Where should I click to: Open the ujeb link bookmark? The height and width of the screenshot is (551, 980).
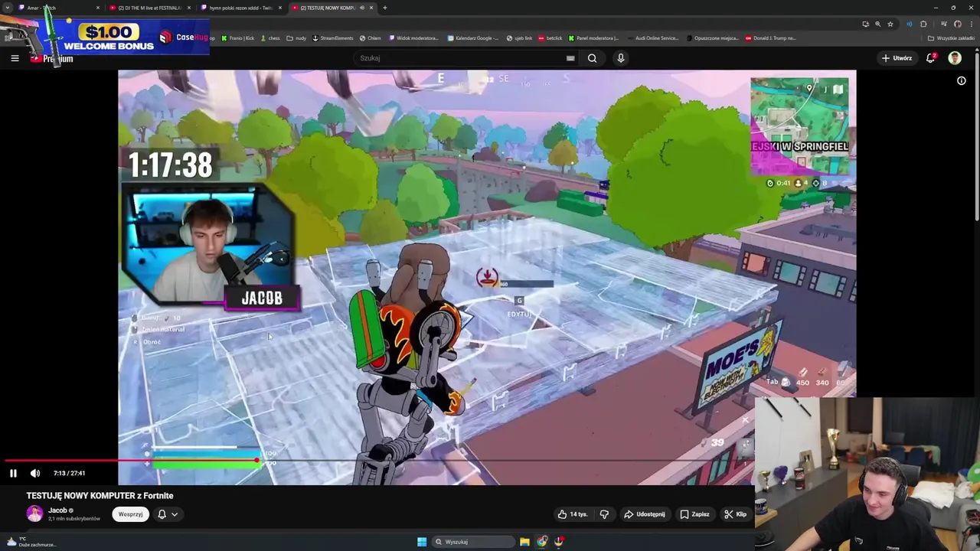coord(519,37)
